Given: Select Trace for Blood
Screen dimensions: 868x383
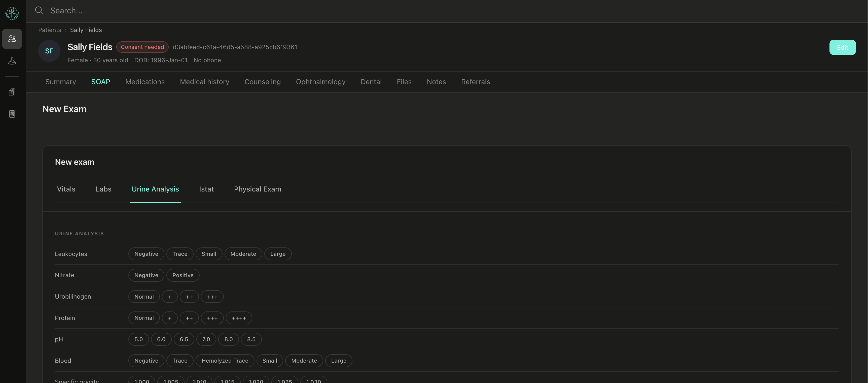Looking at the screenshot, I should [x=180, y=361].
